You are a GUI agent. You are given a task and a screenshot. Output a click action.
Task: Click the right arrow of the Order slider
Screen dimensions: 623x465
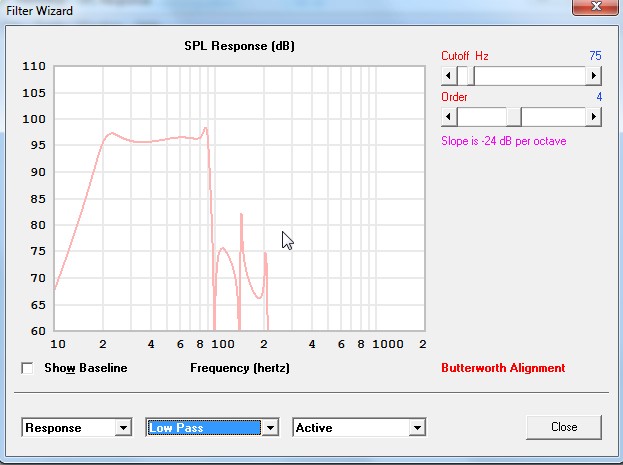[x=594, y=117]
